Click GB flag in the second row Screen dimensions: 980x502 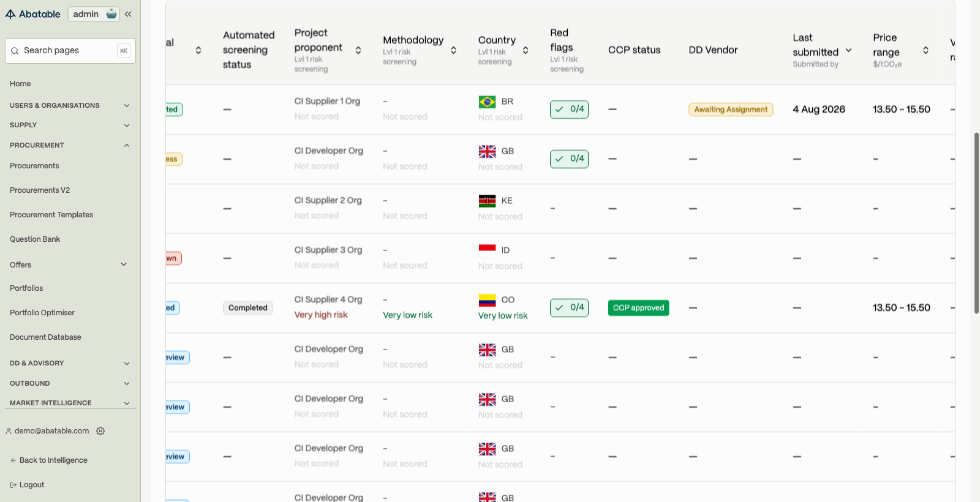pyautogui.click(x=487, y=151)
